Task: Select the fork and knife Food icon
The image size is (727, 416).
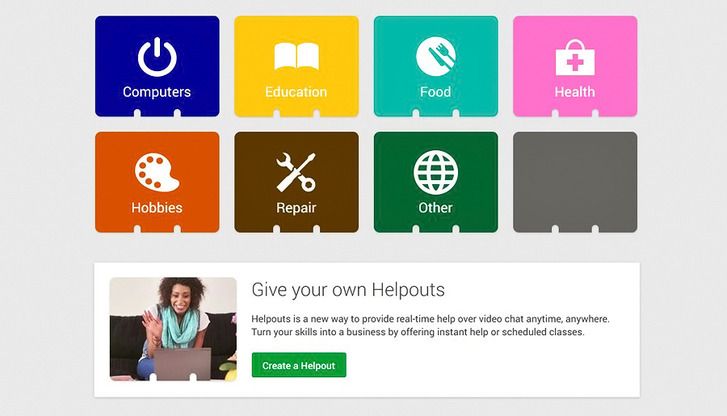Action: (435, 57)
